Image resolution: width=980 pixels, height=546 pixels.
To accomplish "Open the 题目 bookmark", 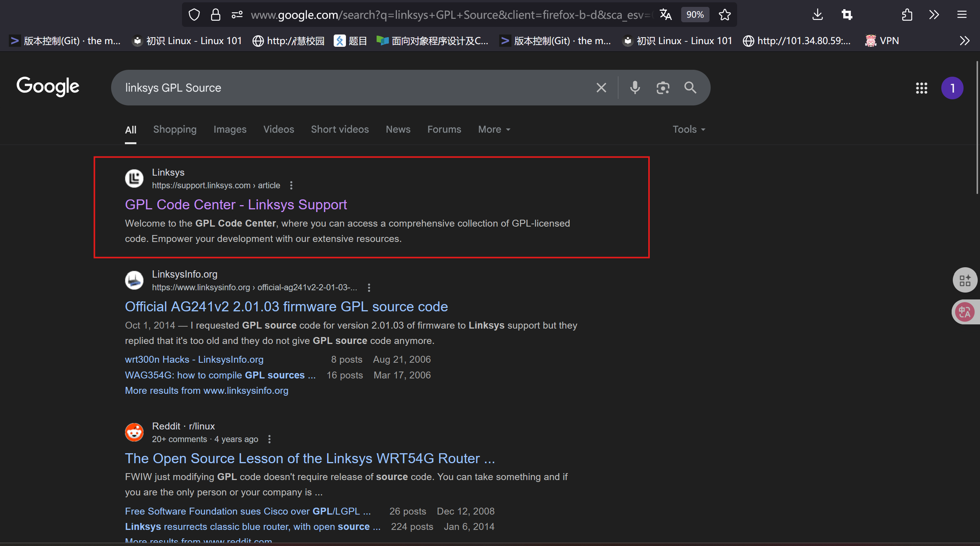I will 351,41.
